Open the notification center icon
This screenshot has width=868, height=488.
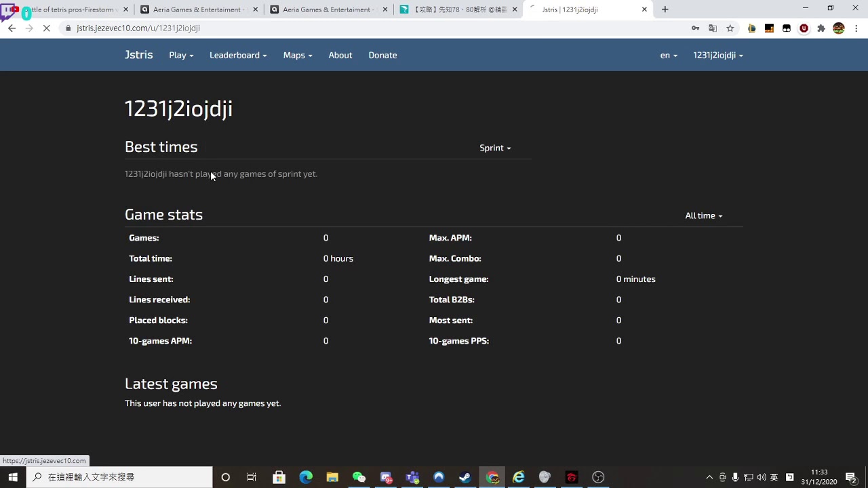pos(851,477)
